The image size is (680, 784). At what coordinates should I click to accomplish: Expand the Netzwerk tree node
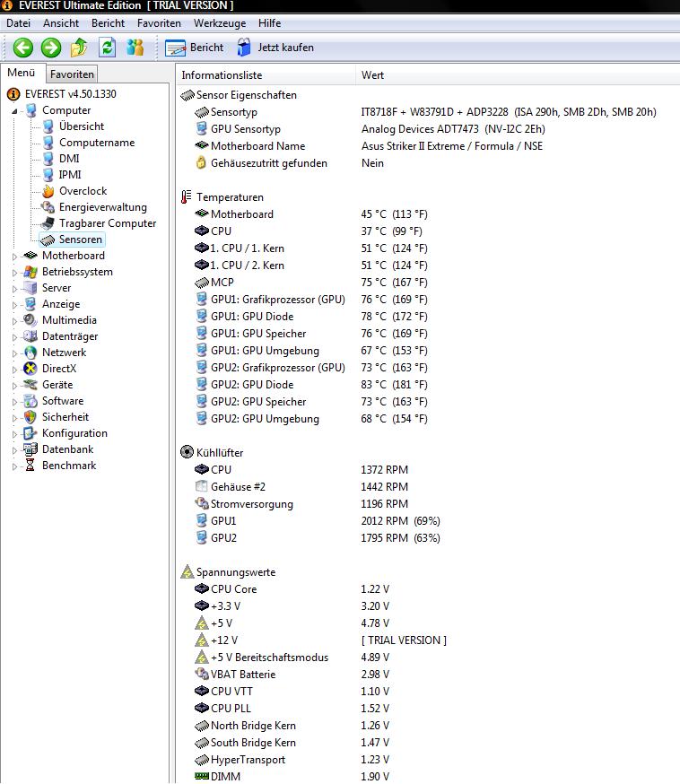point(14,353)
